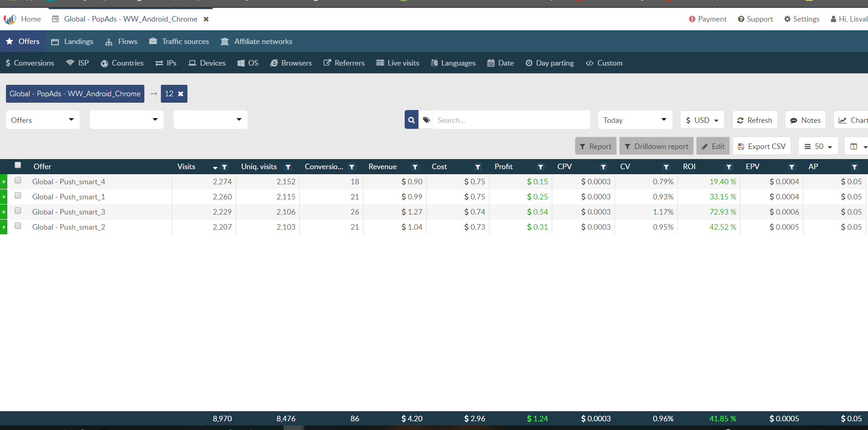Click the Report button
The image size is (868, 430).
pyautogui.click(x=596, y=147)
